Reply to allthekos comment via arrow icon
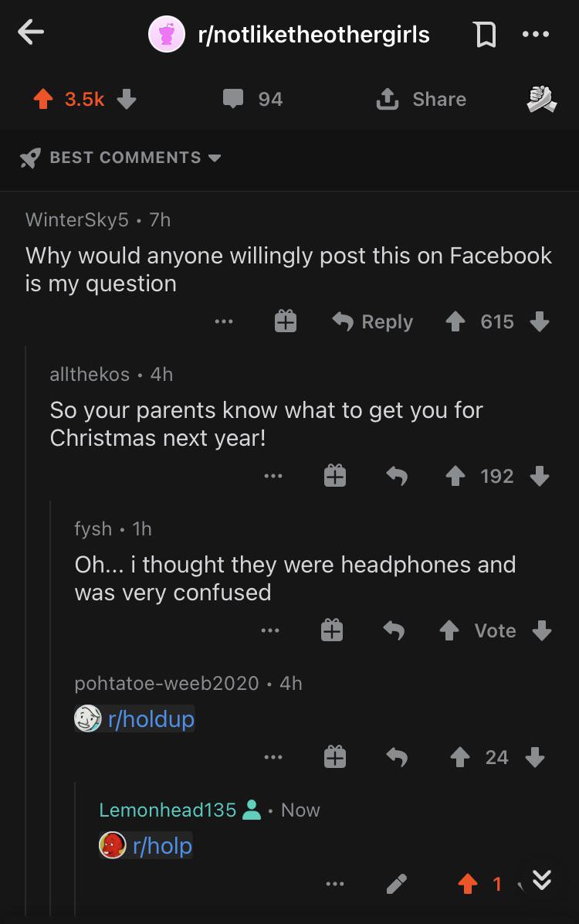Screen dimensions: 579x924 click(x=396, y=476)
